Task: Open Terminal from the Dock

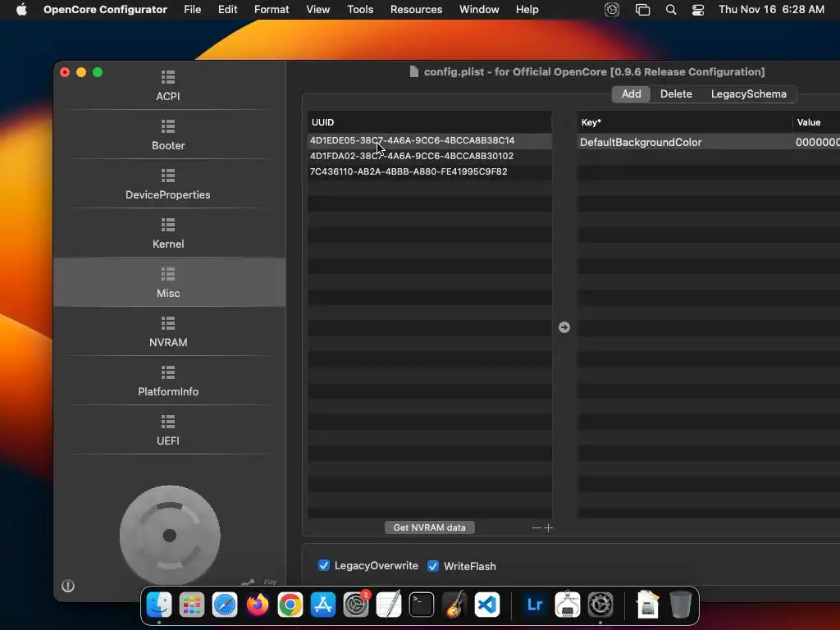Action: tap(422, 605)
